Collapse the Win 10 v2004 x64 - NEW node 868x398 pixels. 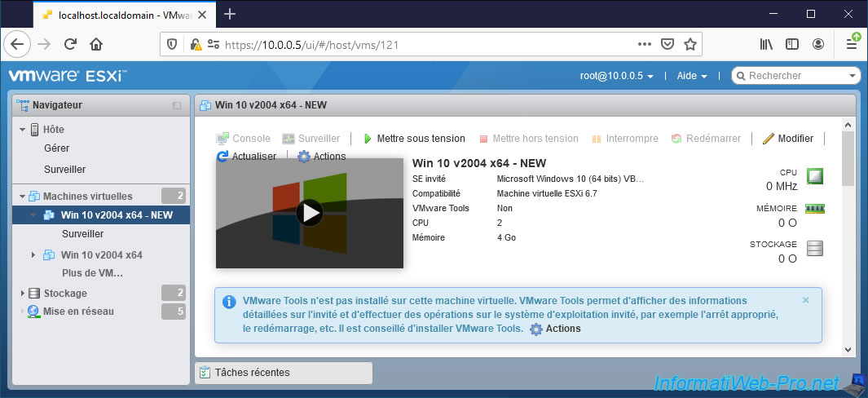[x=33, y=215]
